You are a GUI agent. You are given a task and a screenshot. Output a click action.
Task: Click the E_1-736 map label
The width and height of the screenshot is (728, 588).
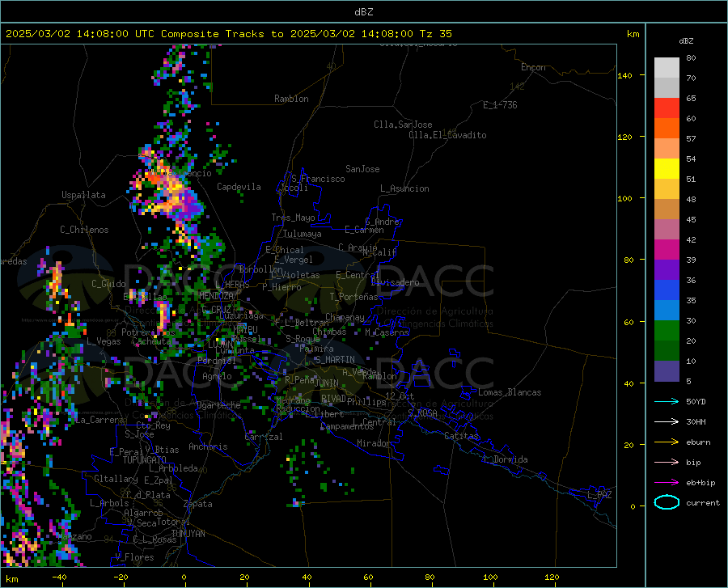500,105
